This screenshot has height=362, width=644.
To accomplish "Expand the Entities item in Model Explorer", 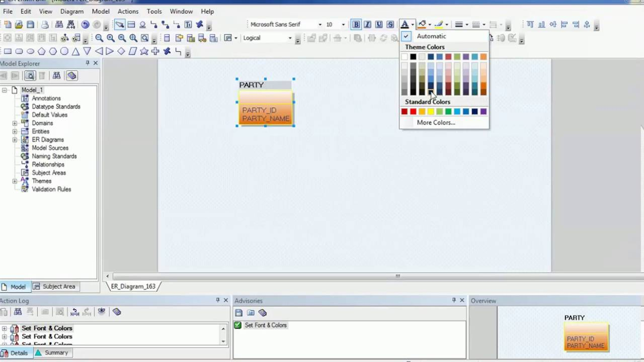I will [15, 131].
